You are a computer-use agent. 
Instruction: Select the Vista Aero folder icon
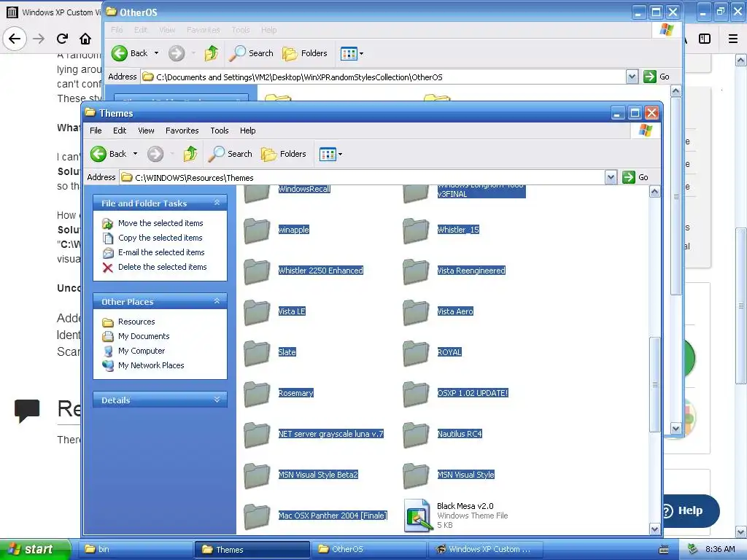coord(416,313)
